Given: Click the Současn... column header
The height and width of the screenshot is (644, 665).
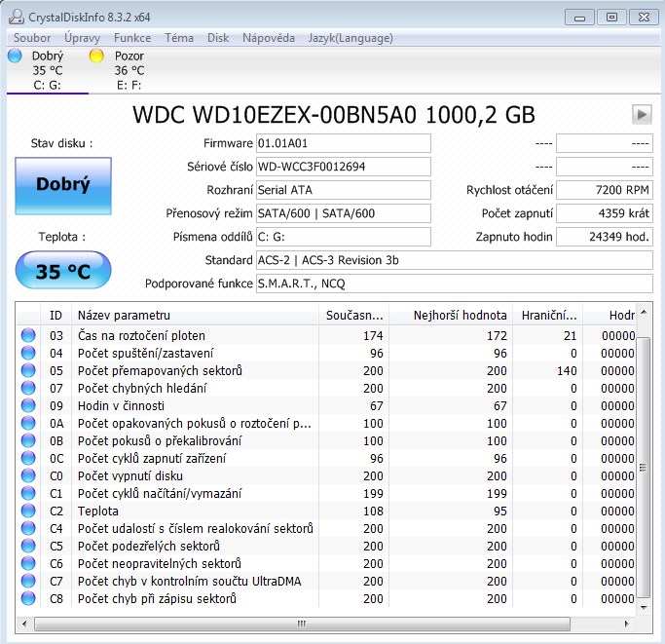Looking at the screenshot, I should [353, 316].
